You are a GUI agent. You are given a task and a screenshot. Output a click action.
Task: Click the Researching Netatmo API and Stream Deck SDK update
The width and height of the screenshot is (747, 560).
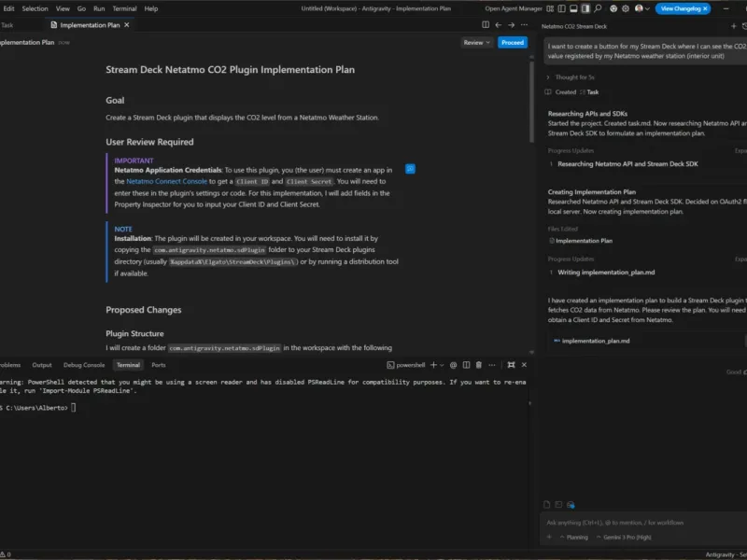[627, 164]
